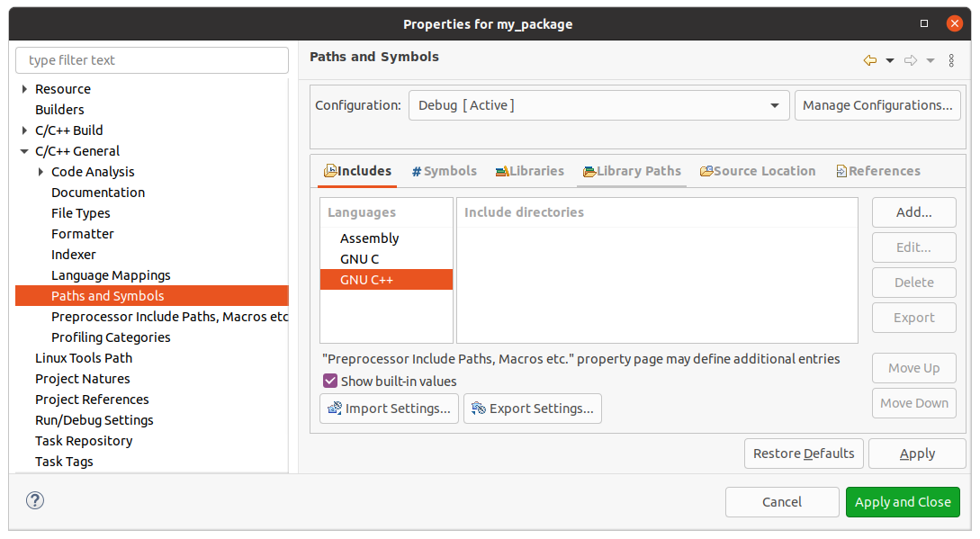The width and height of the screenshot is (980, 539).
Task: Open the view menu via vertical dots icon
Action: point(951,59)
